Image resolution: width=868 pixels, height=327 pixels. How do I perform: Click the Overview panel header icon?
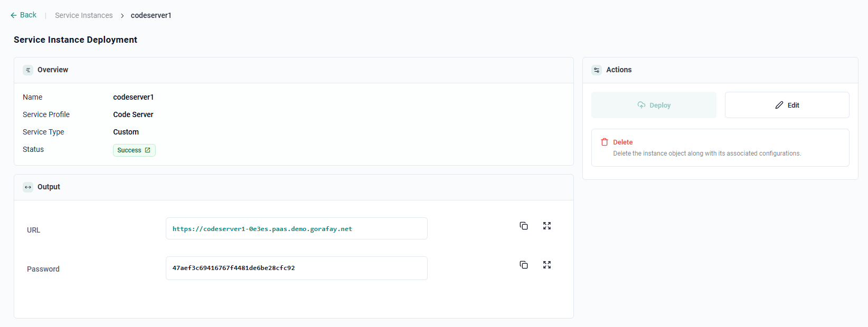point(28,70)
